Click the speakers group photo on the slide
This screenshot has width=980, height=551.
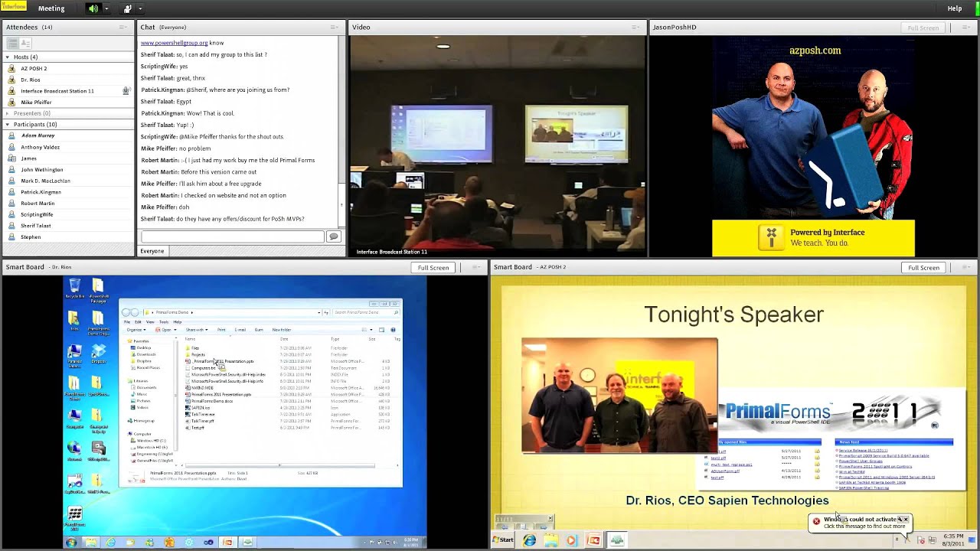pyautogui.click(x=619, y=396)
